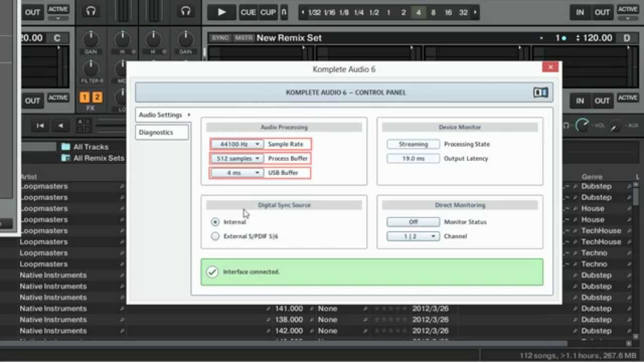644x362 pixels.
Task: Open the USB Buffer dropdown
Action: [236, 172]
